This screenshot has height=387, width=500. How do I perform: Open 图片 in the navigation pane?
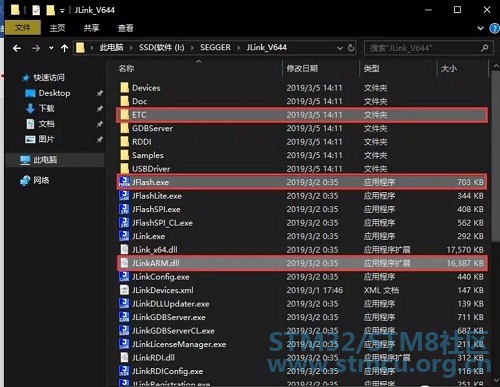pos(47,139)
